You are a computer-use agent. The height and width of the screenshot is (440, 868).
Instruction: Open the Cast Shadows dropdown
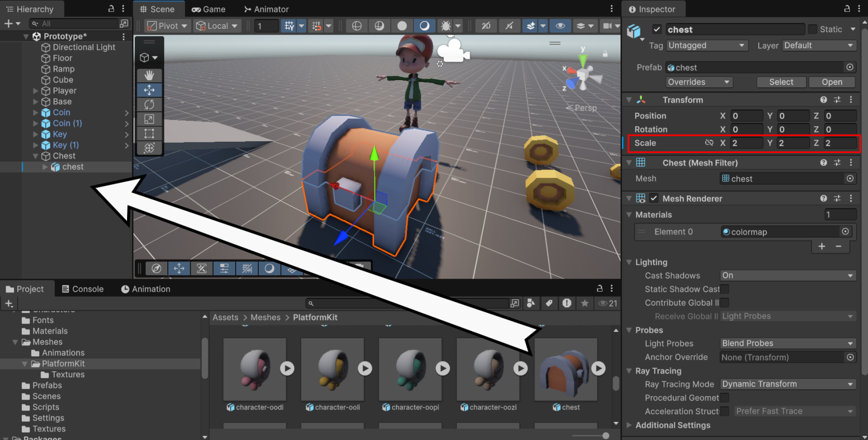point(788,276)
